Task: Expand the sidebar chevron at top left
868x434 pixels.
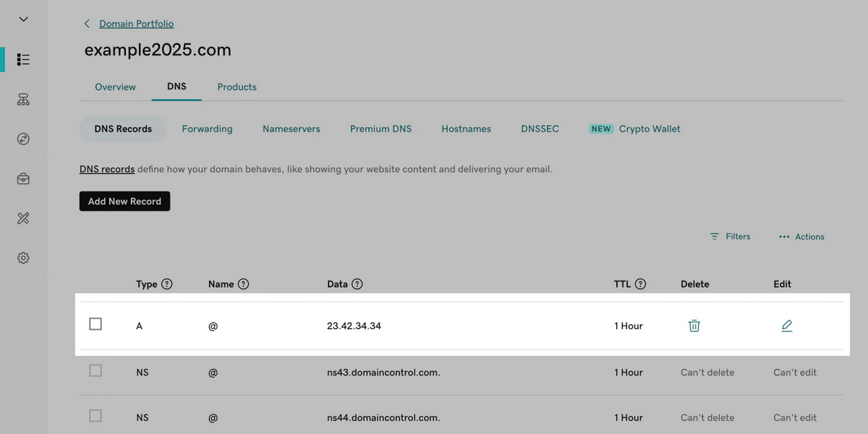Action: click(23, 20)
